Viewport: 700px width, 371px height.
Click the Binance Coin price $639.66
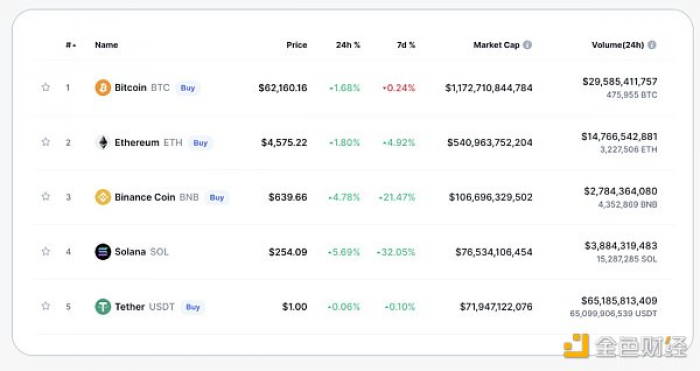(288, 197)
